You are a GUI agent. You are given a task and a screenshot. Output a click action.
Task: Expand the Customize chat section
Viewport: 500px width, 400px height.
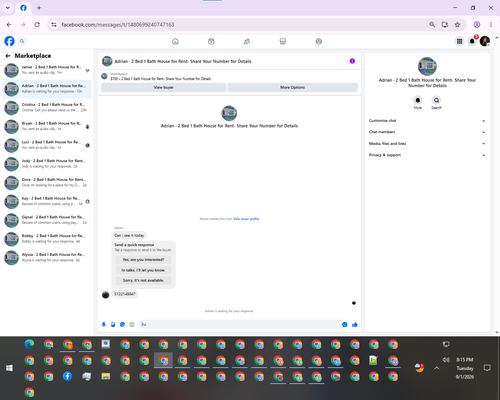click(427, 121)
